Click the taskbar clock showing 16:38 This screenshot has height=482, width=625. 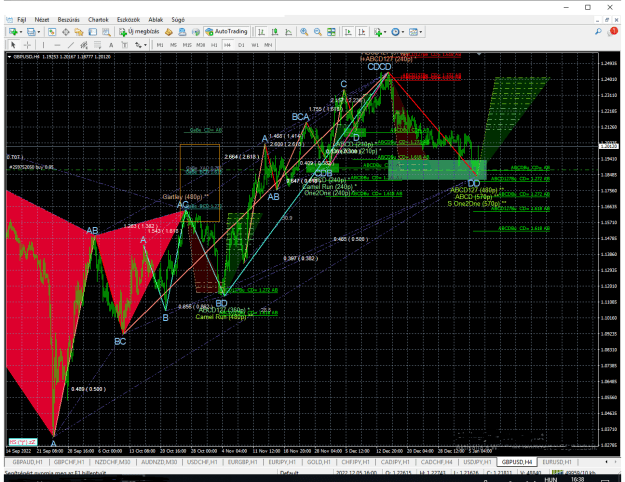coord(577,480)
